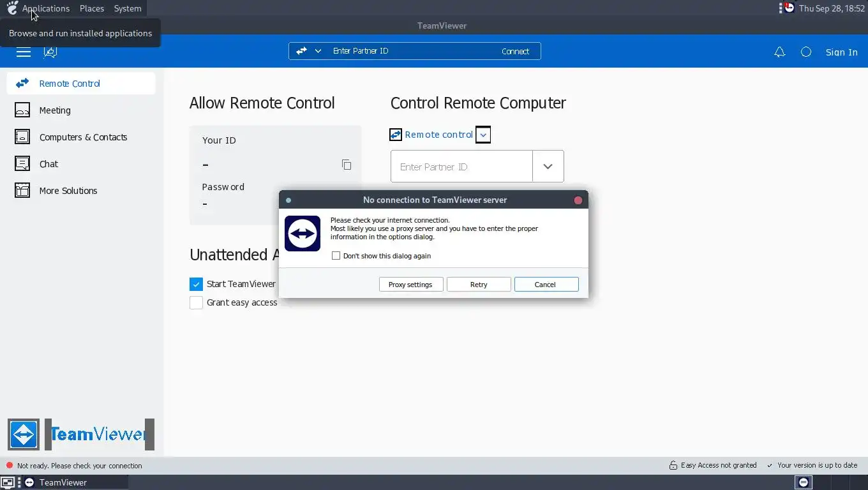Click the Retry button
The height and width of the screenshot is (490, 868).
[479, 285]
